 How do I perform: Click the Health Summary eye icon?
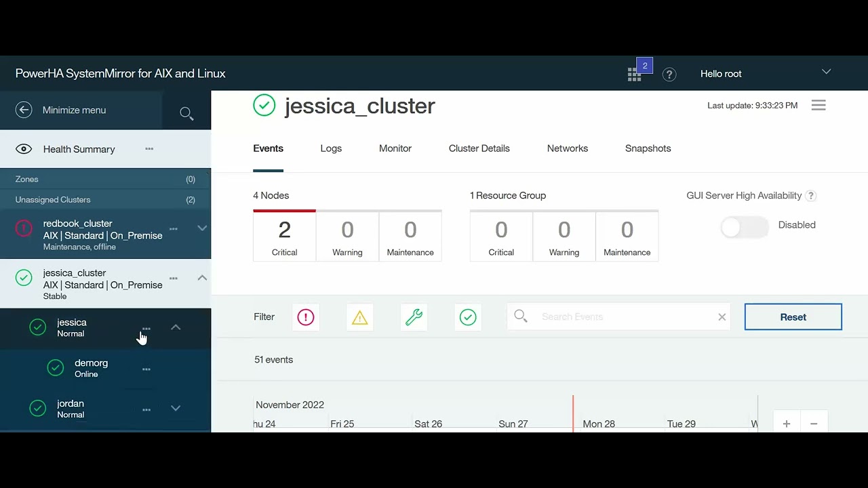[24, 149]
